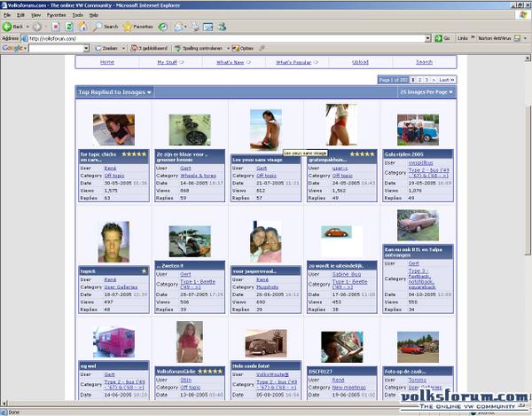Open the Back button history dropdown arrow
The width and height of the screenshot is (532, 416).
tap(27, 27)
